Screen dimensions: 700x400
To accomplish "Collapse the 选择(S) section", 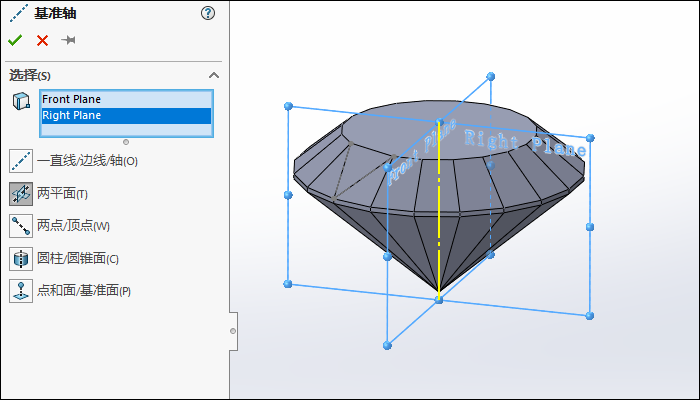I will pos(214,75).
